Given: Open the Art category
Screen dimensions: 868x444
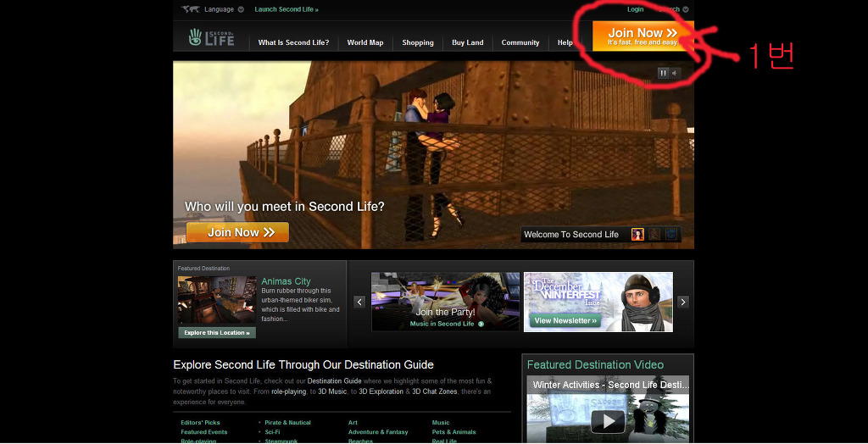Looking at the screenshot, I should [x=353, y=423].
